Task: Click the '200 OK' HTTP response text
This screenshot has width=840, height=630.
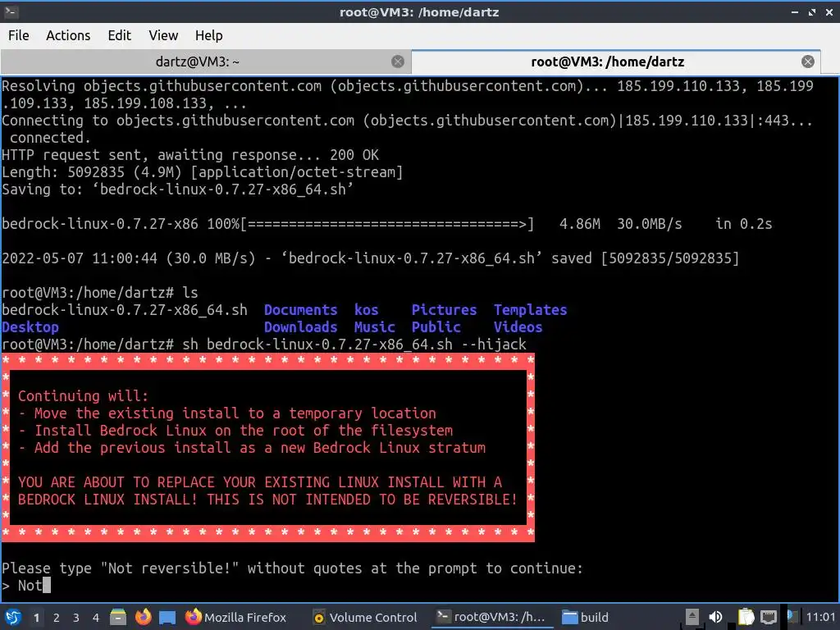Action: tap(354, 155)
